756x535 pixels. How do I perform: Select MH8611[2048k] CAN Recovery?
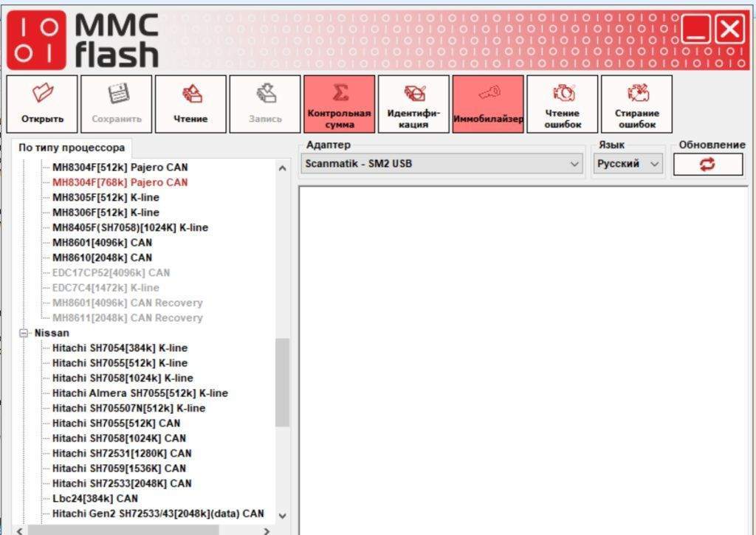pyautogui.click(x=127, y=317)
